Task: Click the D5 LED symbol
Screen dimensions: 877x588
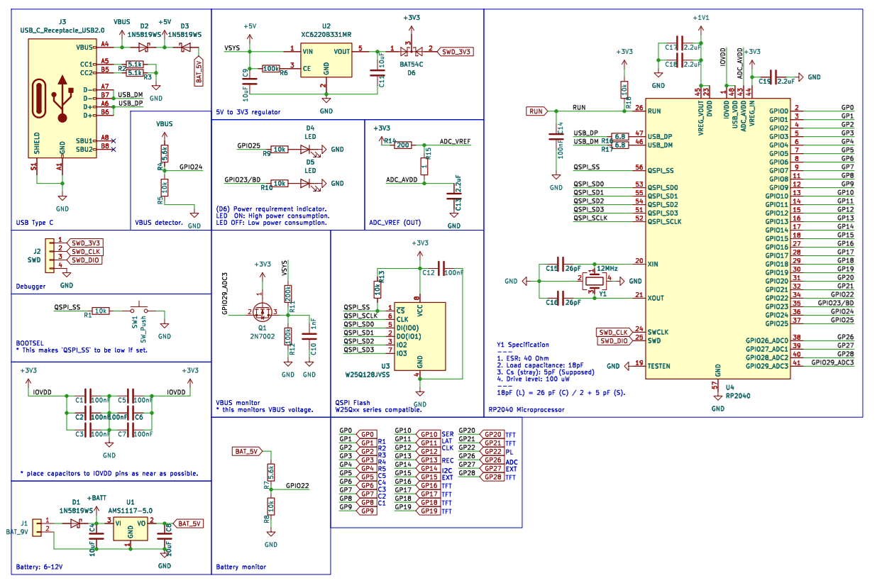Action: pos(309,183)
